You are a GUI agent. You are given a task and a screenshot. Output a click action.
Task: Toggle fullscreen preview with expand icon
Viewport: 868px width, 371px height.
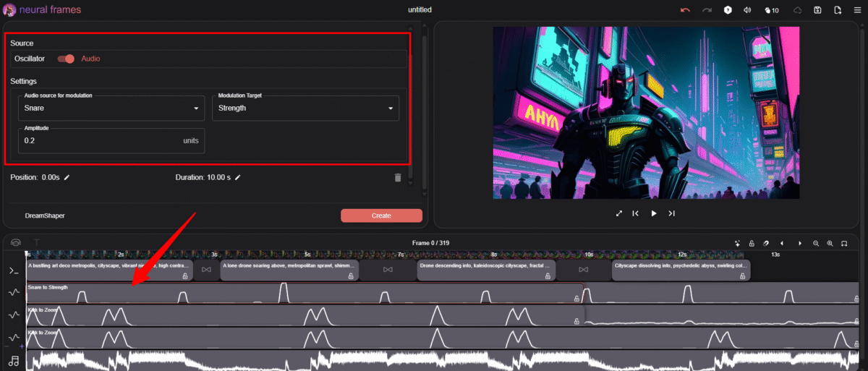click(x=619, y=213)
